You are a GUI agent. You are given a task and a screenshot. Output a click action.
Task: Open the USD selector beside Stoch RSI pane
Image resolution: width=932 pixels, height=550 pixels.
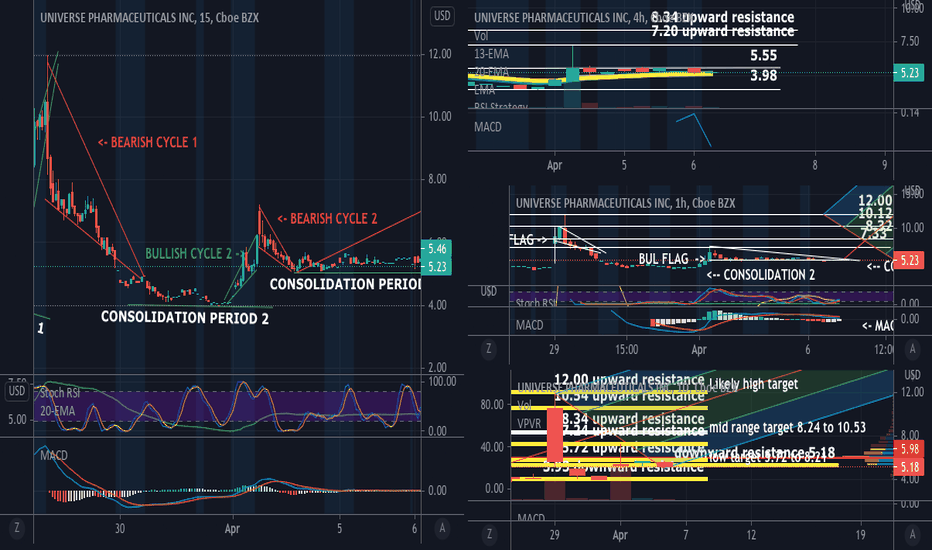click(17, 391)
